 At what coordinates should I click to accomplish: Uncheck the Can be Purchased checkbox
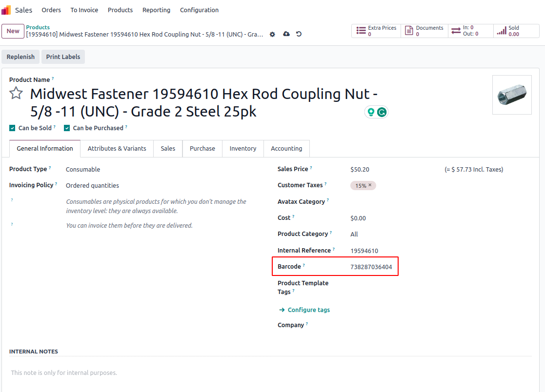[67, 128]
